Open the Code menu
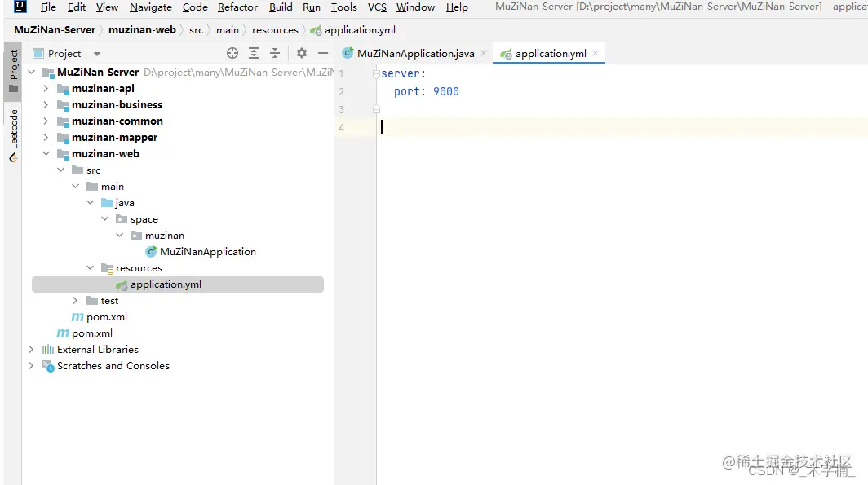This screenshot has width=868, height=485. pos(195,7)
